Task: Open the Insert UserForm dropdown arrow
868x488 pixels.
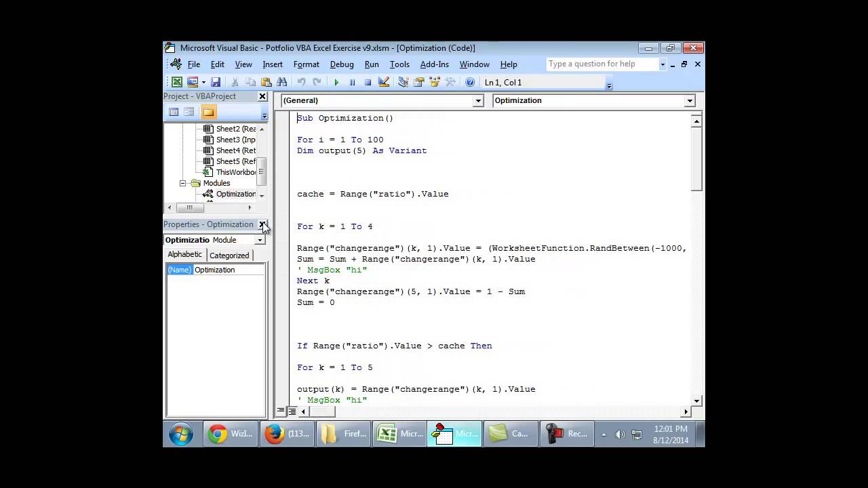Action: tap(203, 82)
